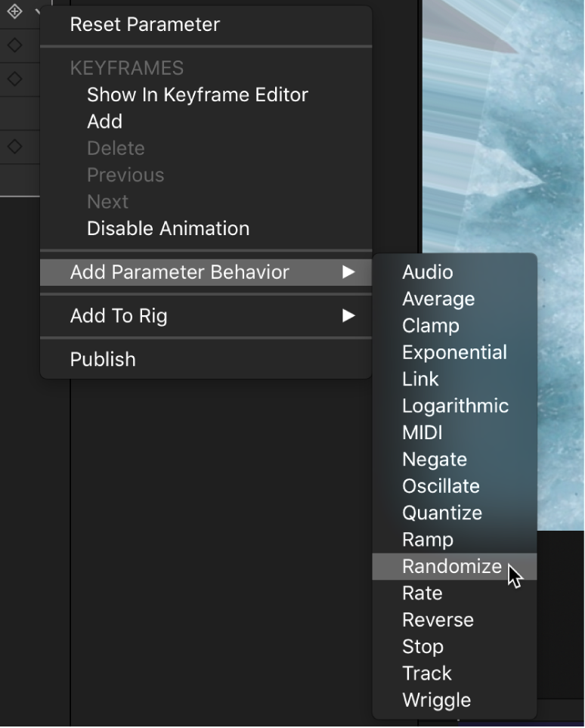The width and height of the screenshot is (585, 728).
Task: Publish the parameter via Publish item
Action: 103,359
